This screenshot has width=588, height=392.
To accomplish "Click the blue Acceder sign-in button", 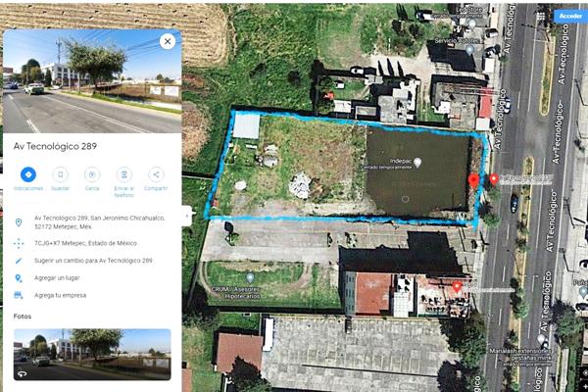I will [570, 16].
